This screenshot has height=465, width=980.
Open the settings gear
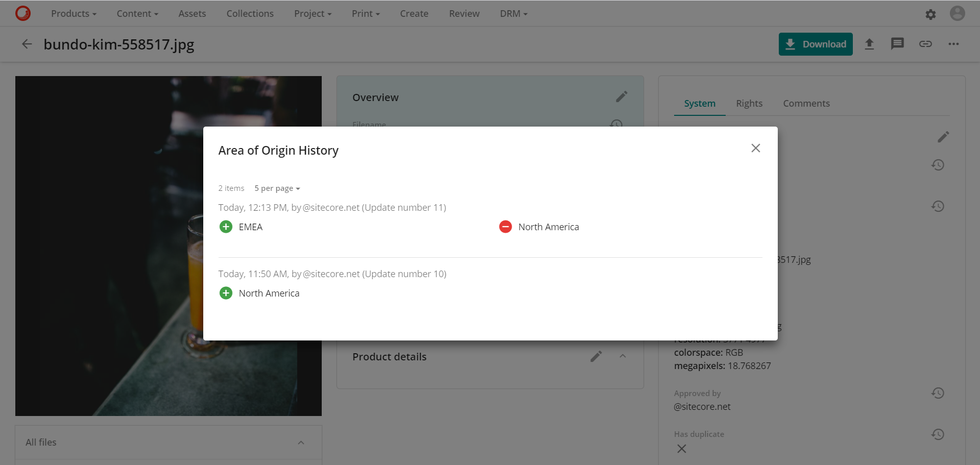pos(930,14)
